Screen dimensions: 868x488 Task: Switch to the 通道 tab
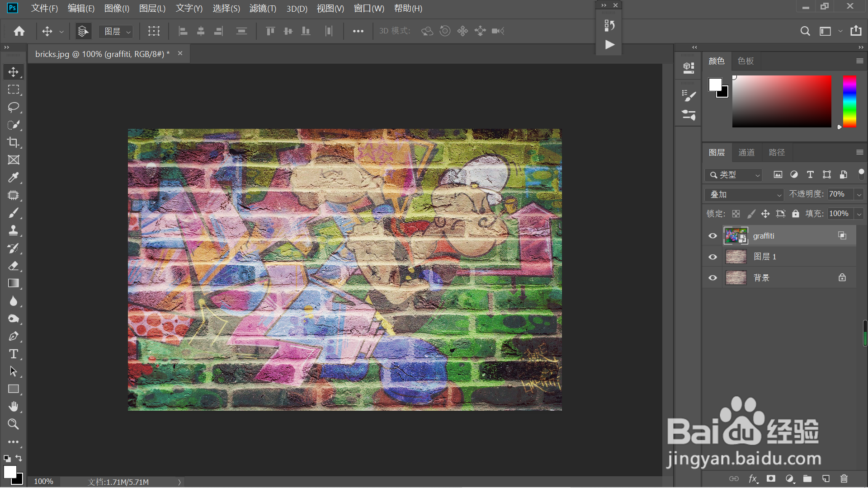746,153
